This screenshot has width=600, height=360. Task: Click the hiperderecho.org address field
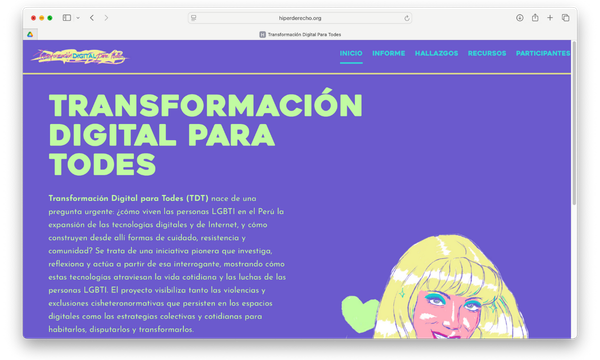[x=300, y=18]
